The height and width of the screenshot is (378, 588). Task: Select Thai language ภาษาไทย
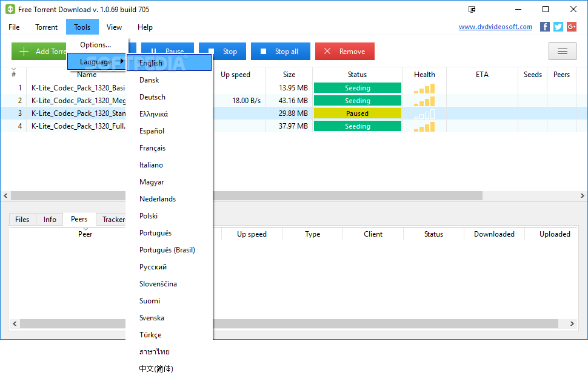[169, 352]
